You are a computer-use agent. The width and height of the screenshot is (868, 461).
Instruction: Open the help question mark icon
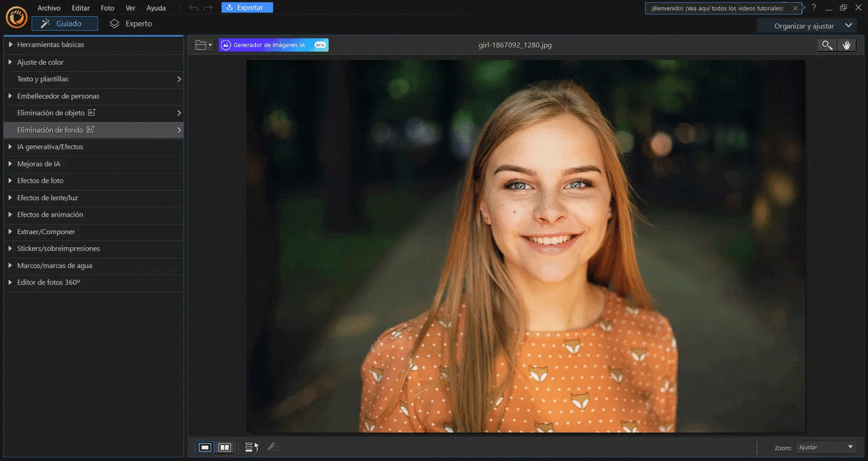click(814, 8)
